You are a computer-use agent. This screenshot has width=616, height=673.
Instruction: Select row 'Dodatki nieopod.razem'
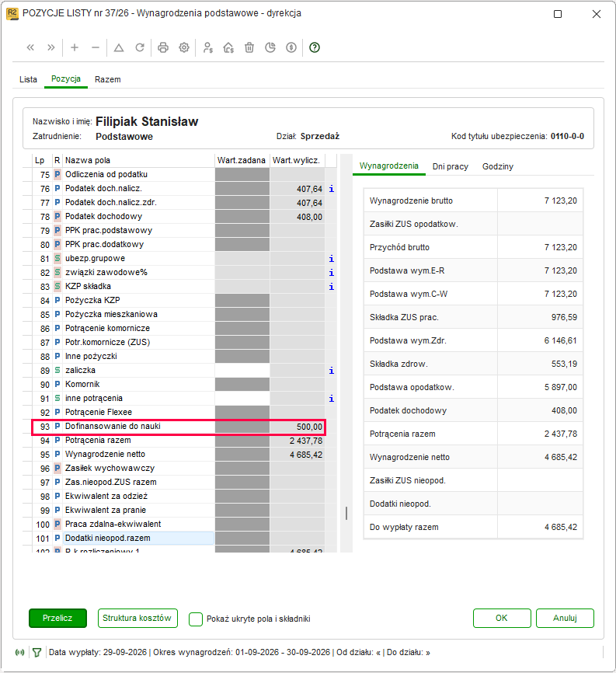[x=179, y=539]
